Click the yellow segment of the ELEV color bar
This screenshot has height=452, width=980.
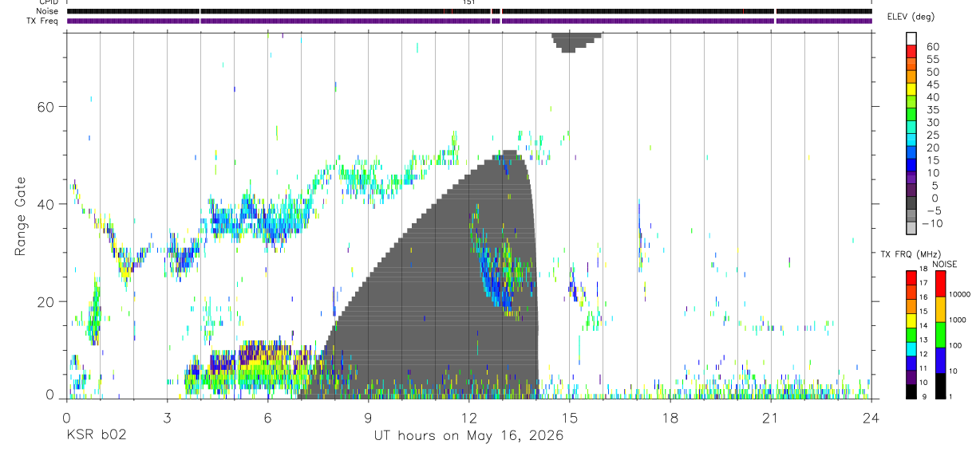tap(912, 90)
